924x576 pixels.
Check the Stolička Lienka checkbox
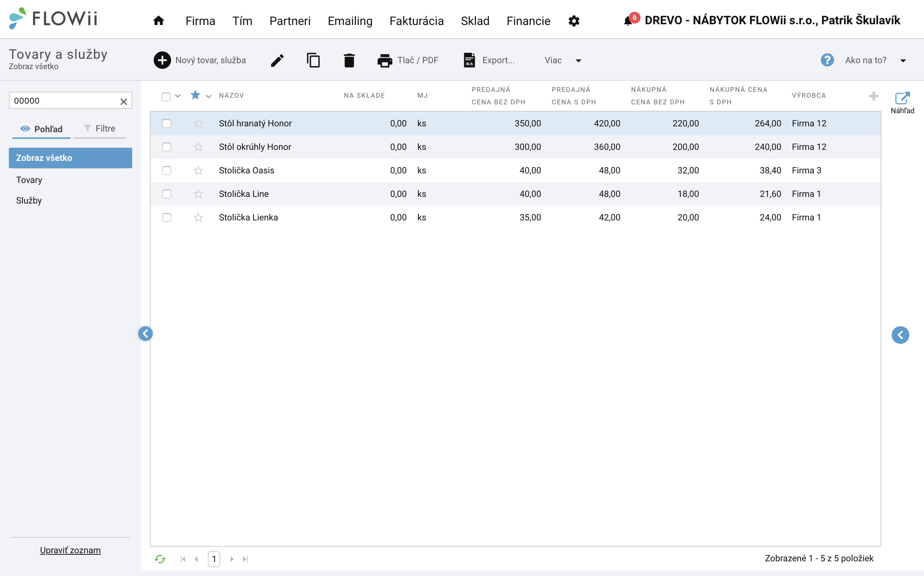[166, 217]
